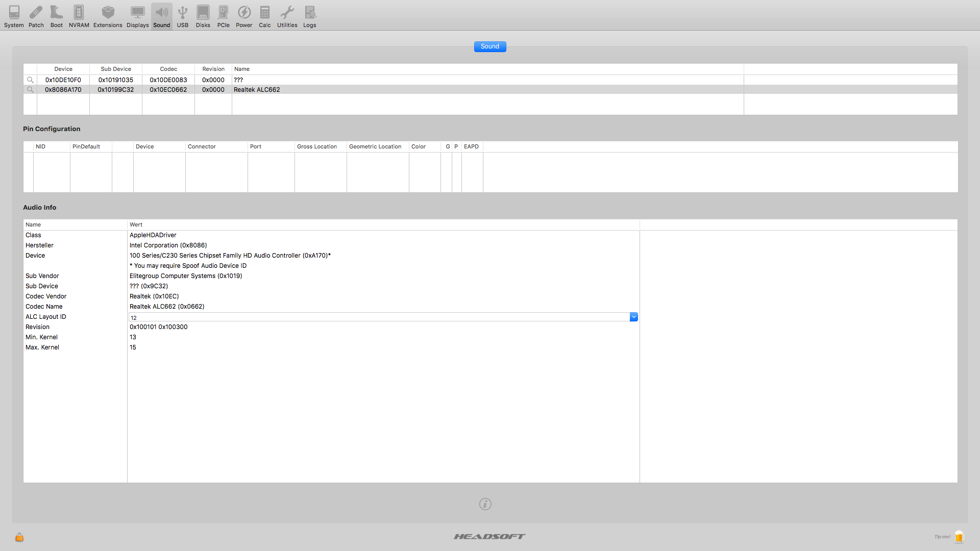Click the lock icon bottom left
The height and width of the screenshot is (551, 980).
19,537
